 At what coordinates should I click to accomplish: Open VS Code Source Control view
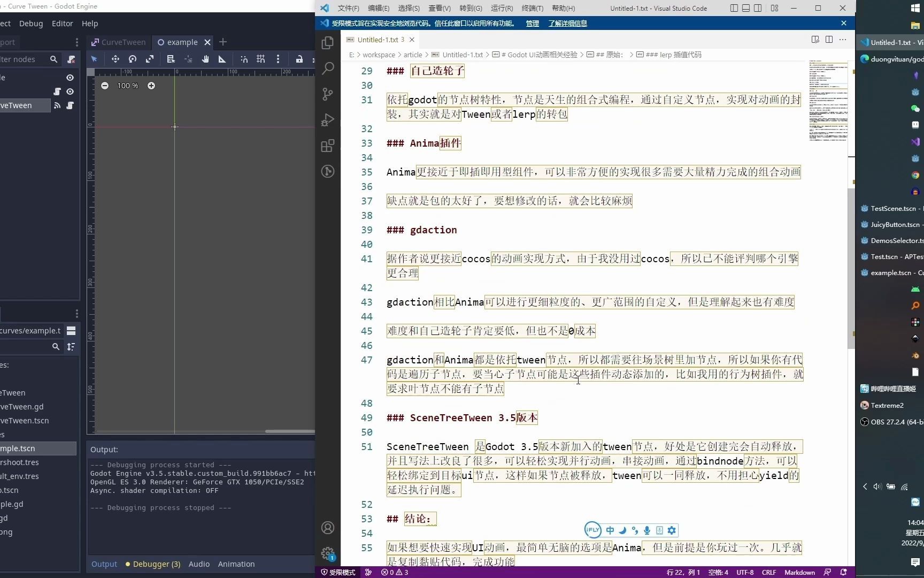[x=328, y=94]
